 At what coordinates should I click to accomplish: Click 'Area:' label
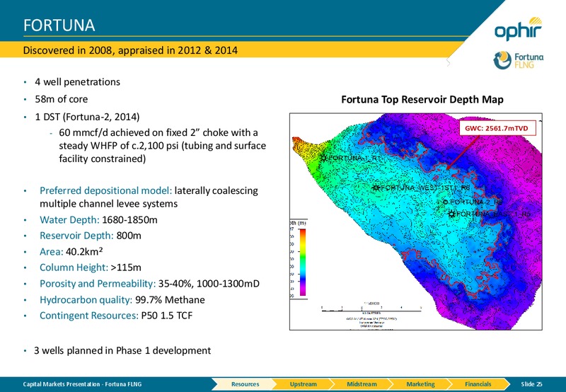point(51,252)
